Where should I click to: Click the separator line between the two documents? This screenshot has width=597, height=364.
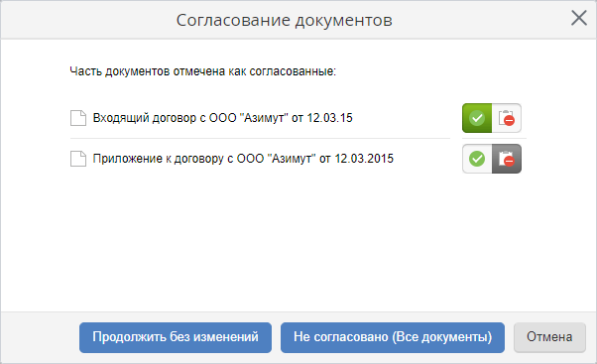(x=260, y=138)
